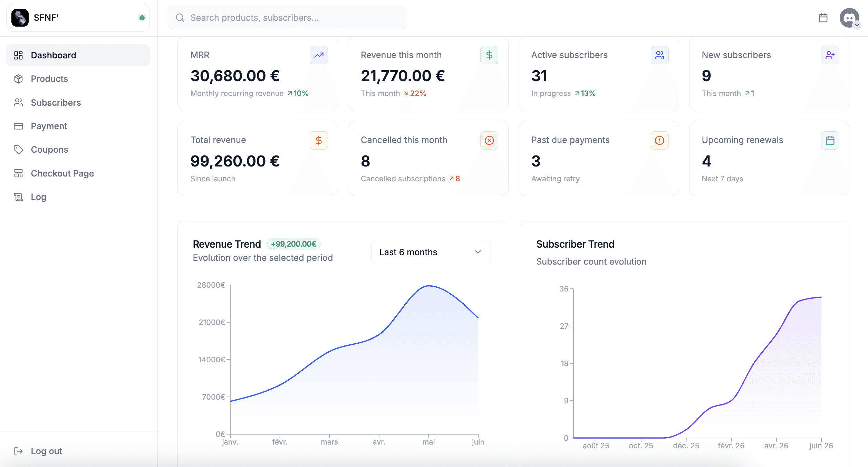
Task: Click the Checkout Page layout icon
Action: tap(18, 173)
